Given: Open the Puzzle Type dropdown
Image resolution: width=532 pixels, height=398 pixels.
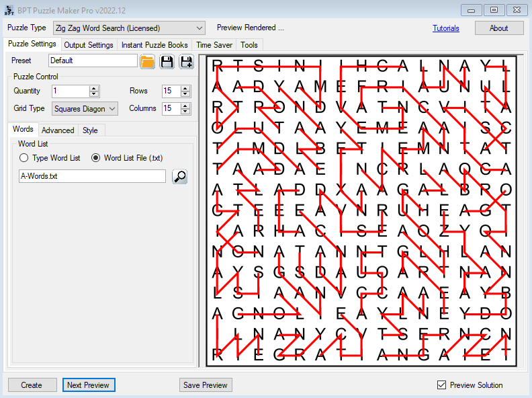Looking at the screenshot, I should point(199,28).
